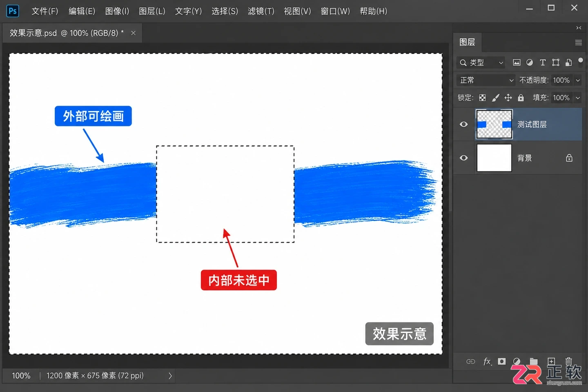Screen dimensions: 588x392
Task: Hide the 背景 layer with its eye
Action: coord(464,158)
